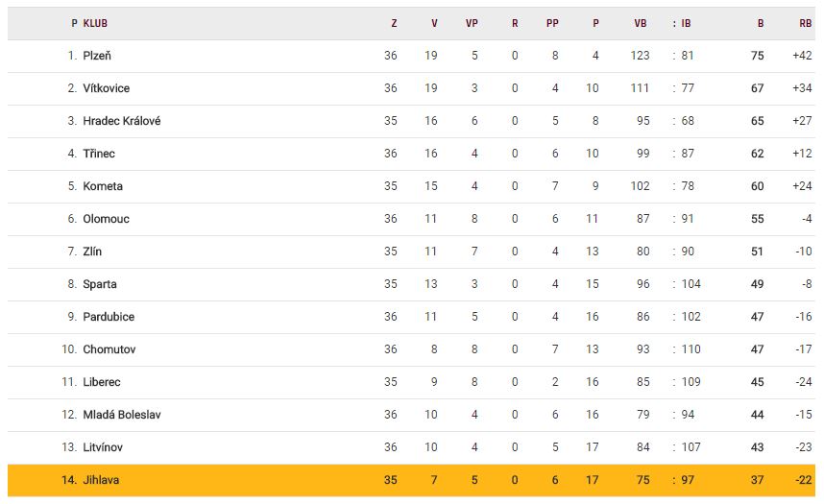824x504 pixels.
Task: Select Jihlava in the highlighted row
Action: (x=102, y=480)
